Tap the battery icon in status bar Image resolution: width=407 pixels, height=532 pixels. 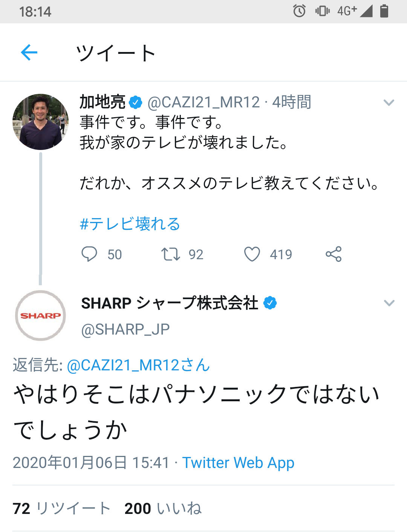pos(384,11)
